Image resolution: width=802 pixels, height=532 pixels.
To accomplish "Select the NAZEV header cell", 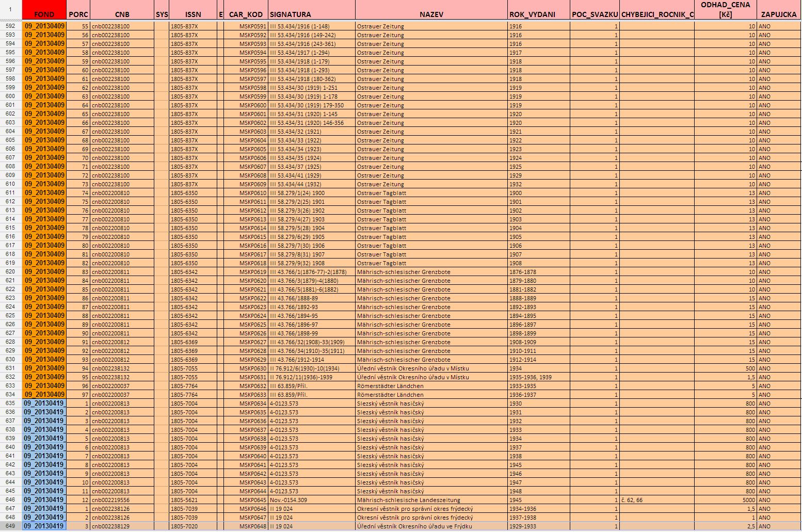I will (431, 10).
